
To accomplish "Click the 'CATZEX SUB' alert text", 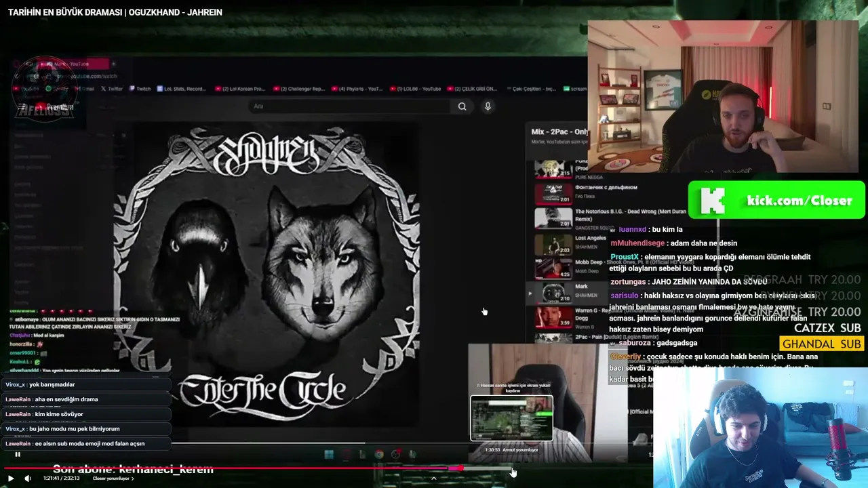I will [827, 328].
